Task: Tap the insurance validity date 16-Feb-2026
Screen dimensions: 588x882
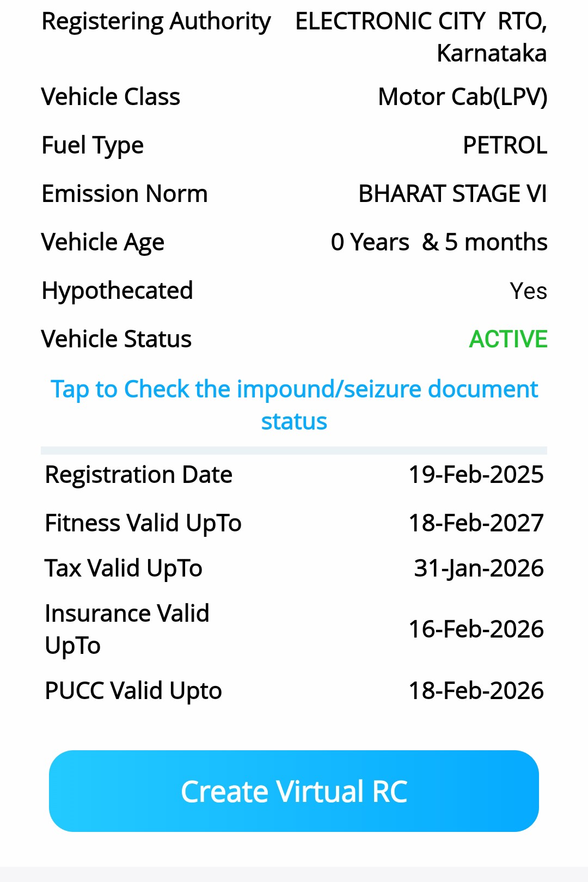Action: (476, 629)
